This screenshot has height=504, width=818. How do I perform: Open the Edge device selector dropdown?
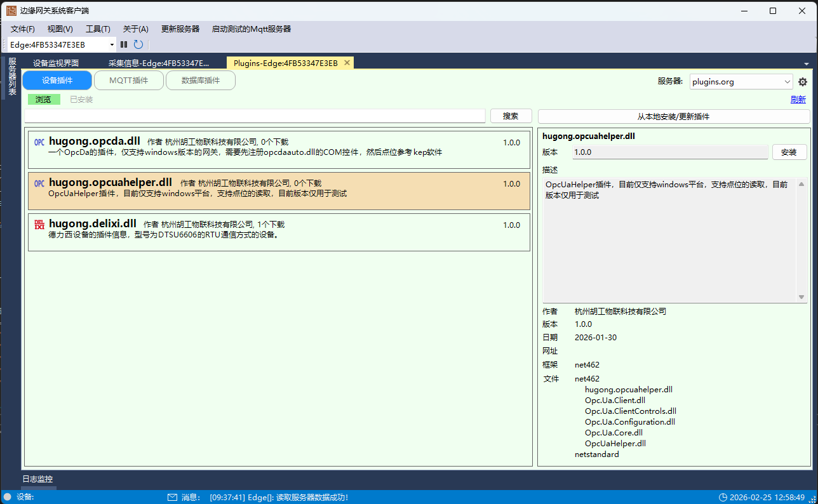[x=112, y=44]
